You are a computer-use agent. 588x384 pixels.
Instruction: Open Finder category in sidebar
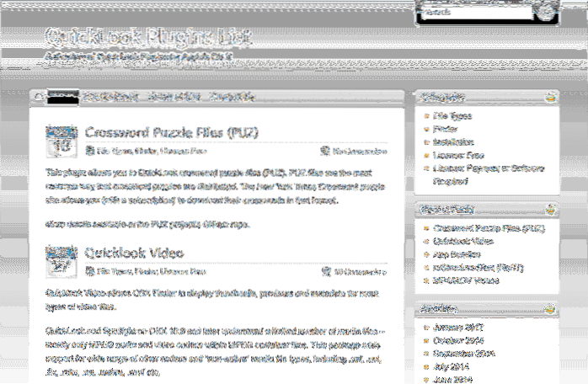[x=445, y=129]
